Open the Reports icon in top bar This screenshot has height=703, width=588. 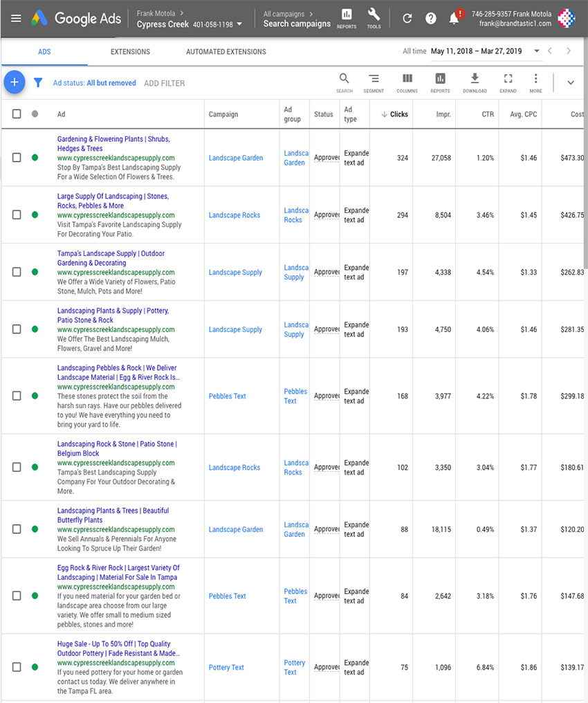(347, 19)
